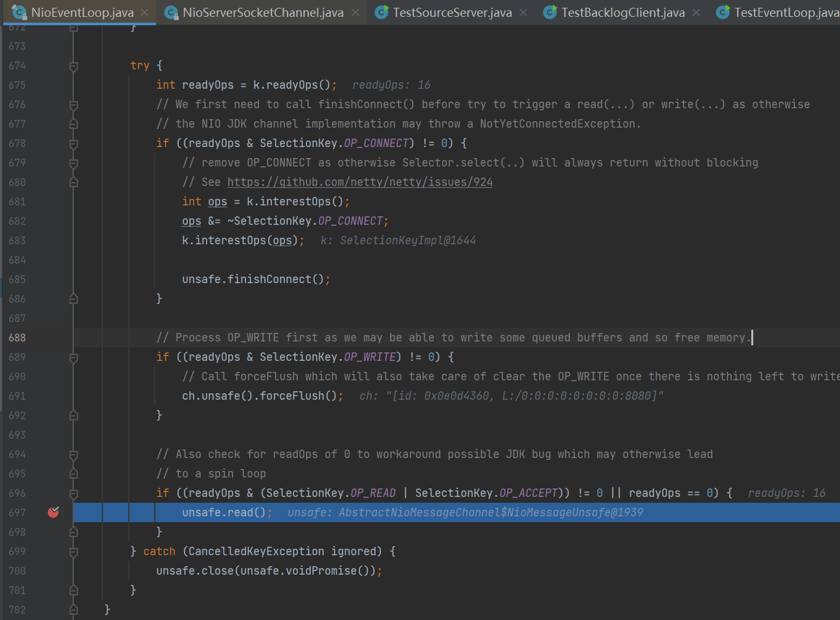Fold the catch block at line 699
The height and width of the screenshot is (620, 840).
point(74,552)
